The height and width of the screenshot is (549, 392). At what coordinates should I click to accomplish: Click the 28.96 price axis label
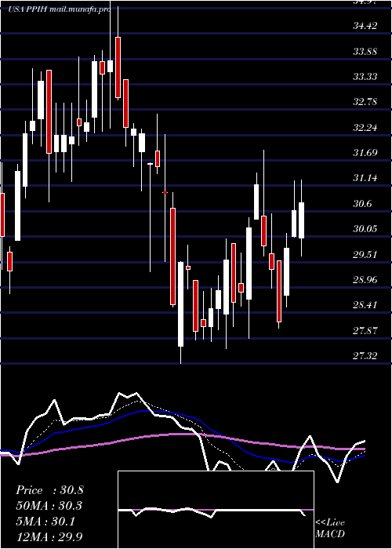(x=365, y=279)
